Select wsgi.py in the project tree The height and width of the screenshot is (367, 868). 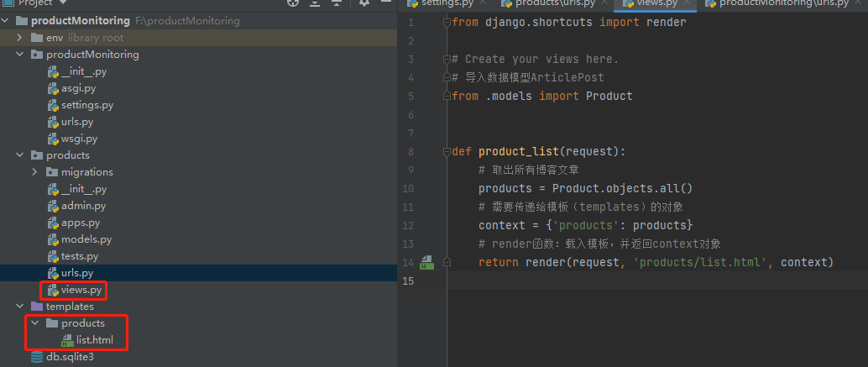click(79, 139)
